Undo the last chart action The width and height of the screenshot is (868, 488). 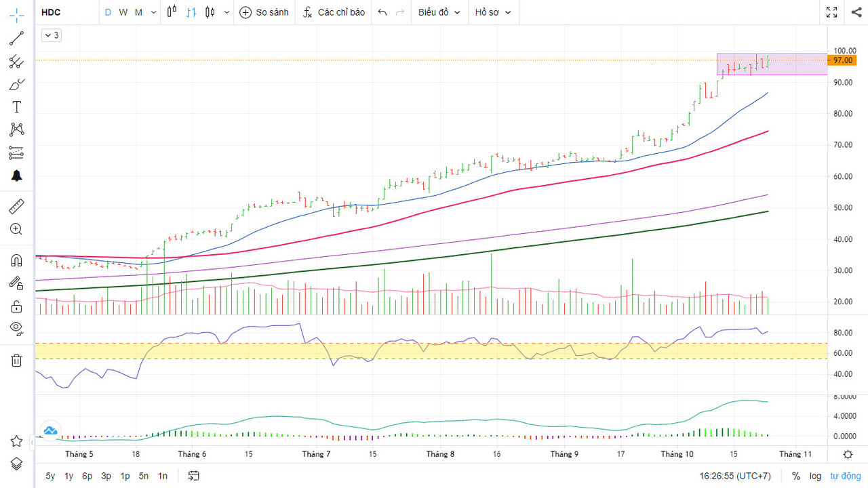(382, 12)
